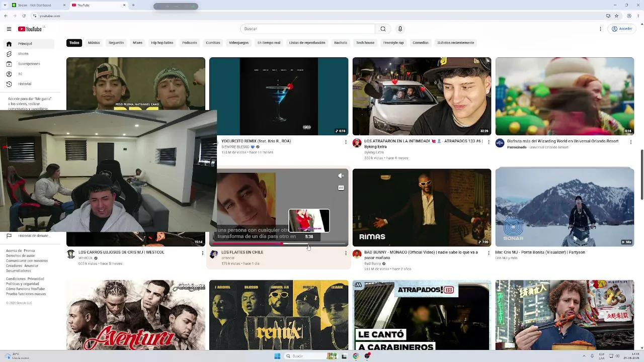Seek on the preview progress bar
Viewport: 644px width, 362px height.
click(280, 243)
